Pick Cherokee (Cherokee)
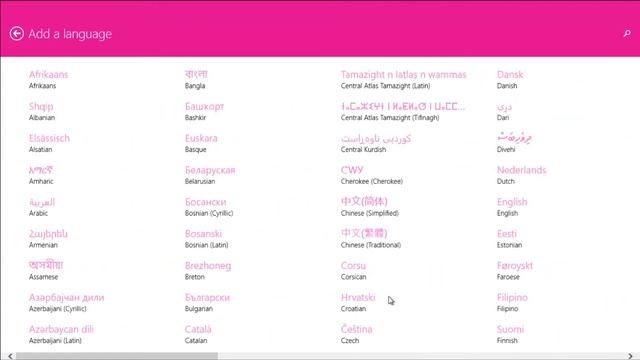 (371, 175)
